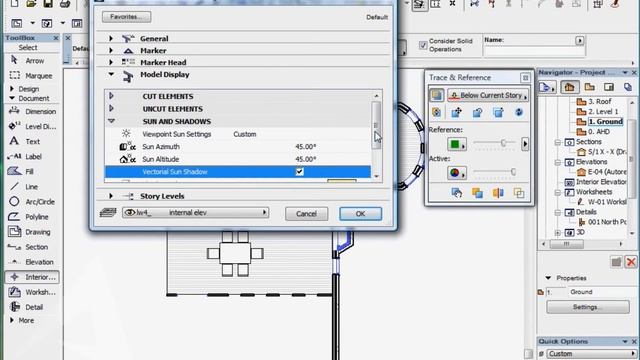Open the layer dropdown internal elev
640x360 pixels.
coord(195,213)
